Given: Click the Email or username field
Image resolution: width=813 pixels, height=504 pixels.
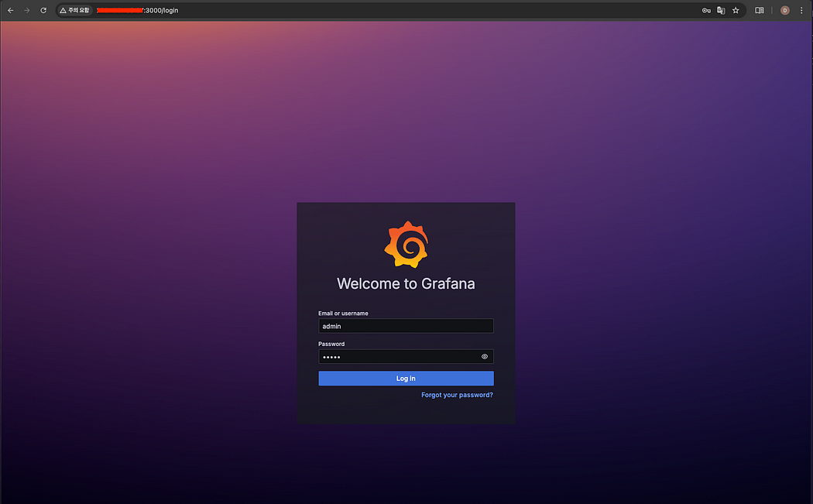Looking at the screenshot, I should click(x=406, y=326).
